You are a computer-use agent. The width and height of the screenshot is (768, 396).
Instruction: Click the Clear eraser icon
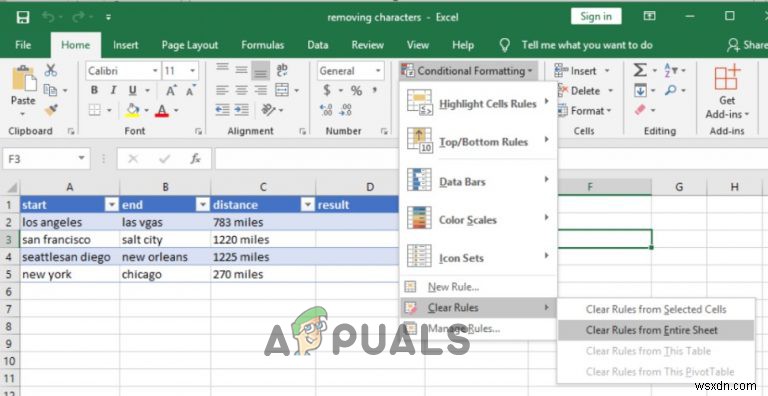[x=640, y=110]
